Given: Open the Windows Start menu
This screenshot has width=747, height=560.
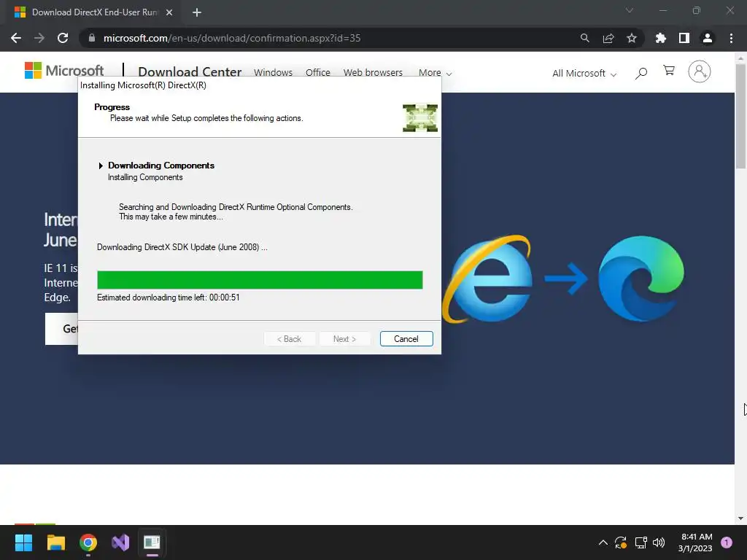Looking at the screenshot, I should (x=23, y=542).
